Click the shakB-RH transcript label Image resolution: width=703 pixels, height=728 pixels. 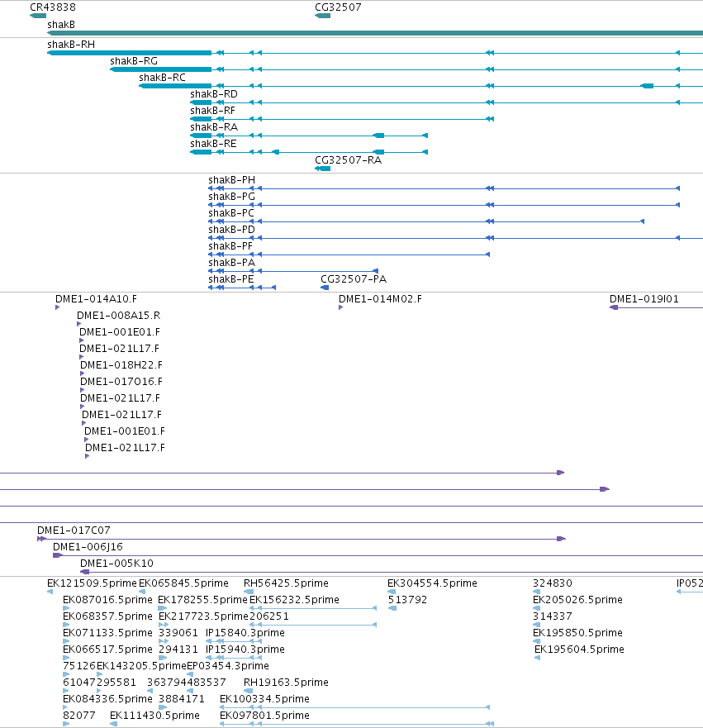(x=71, y=45)
